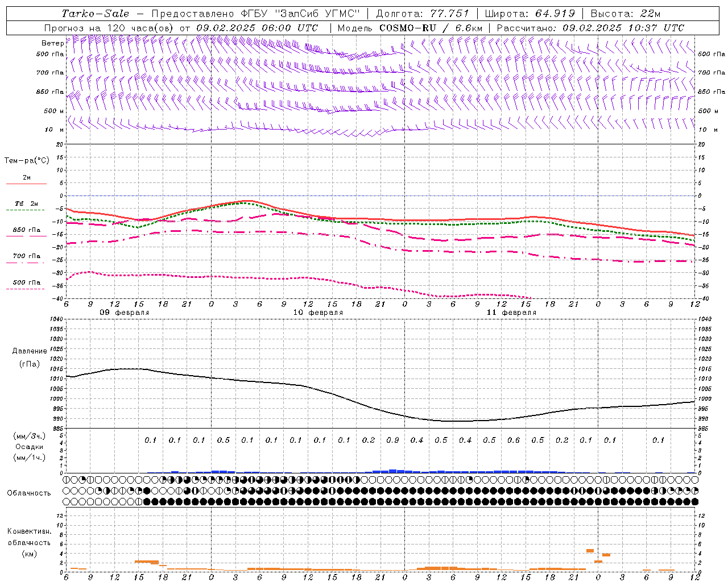Select the 'Прогноз на 120 часа(ов)' forecast text
Image resolution: width=728 pixels, height=582 pixels.
[109, 28]
